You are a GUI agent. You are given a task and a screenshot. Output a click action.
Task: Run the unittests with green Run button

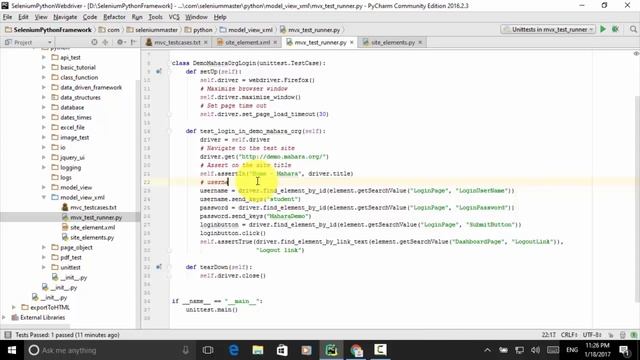click(603, 29)
